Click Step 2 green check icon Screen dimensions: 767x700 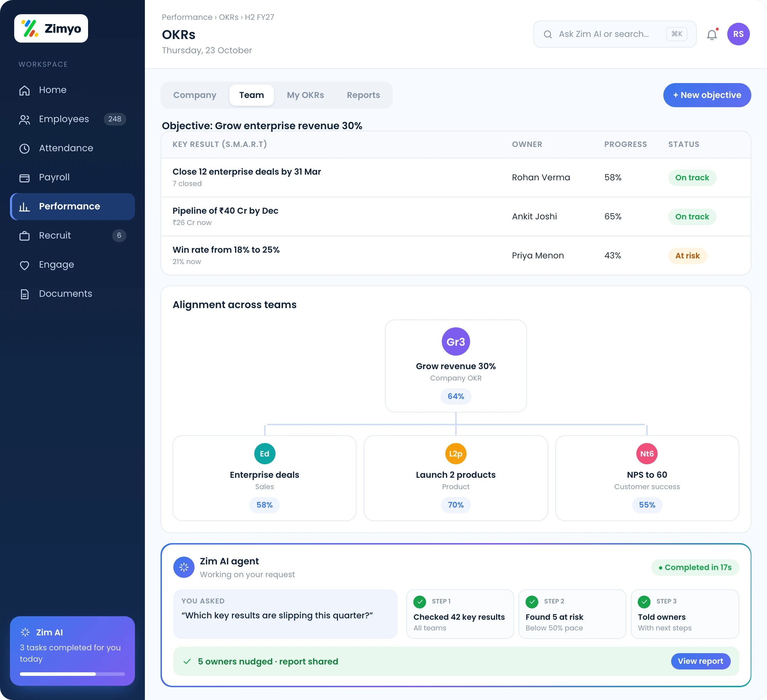532,602
